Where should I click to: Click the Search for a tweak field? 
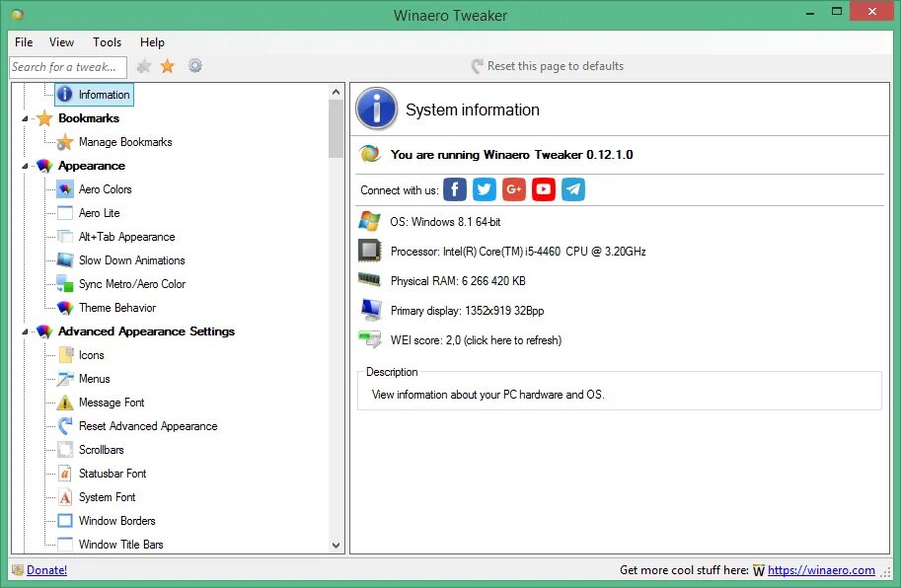[68, 67]
